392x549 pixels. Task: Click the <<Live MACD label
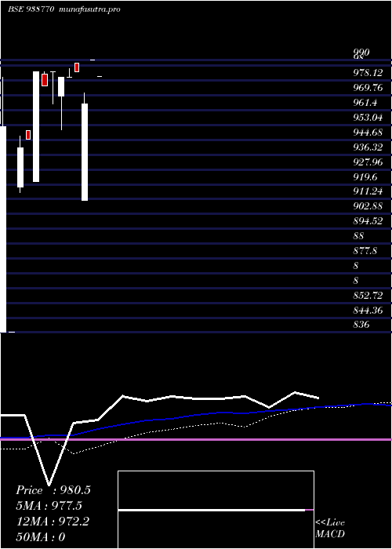tap(330, 529)
